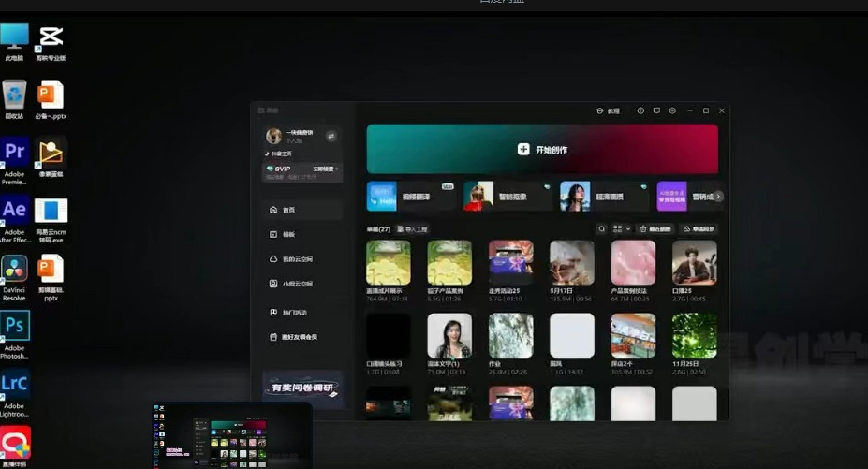The image size is (868, 469).
Task: Click 导入工程 (Import Project) button
Action: 413,228
